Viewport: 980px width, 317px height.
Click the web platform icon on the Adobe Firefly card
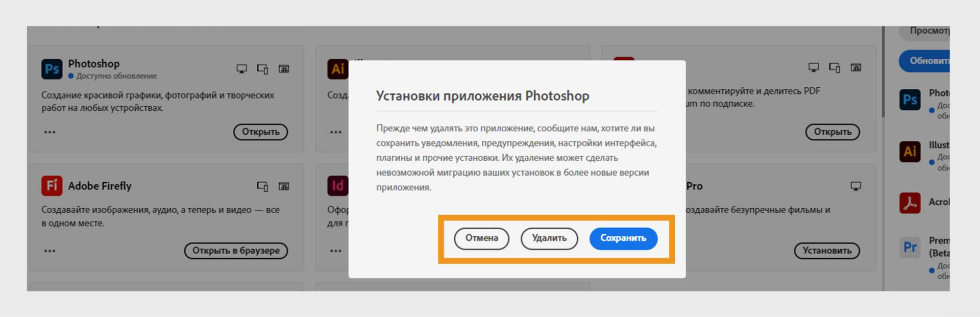(x=284, y=186)
